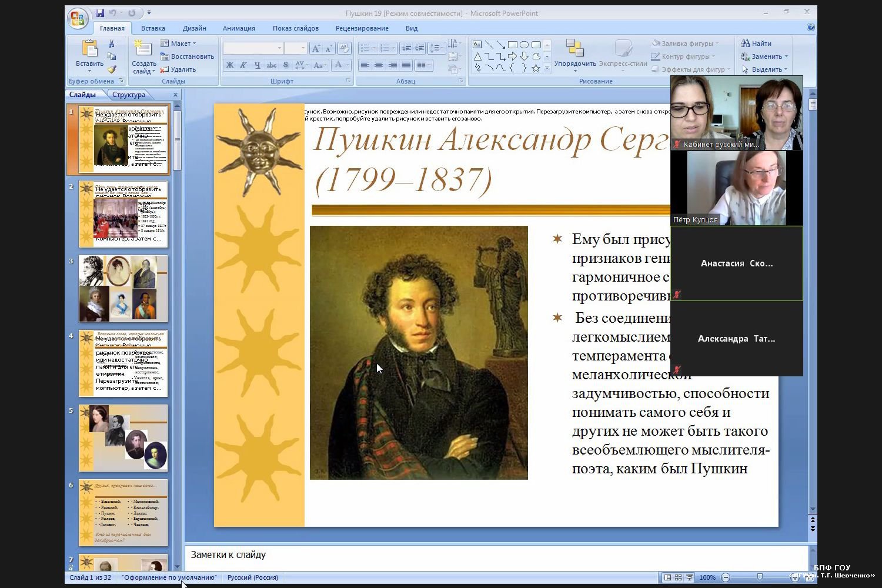This screenshot has width=882, height=588.
Task: Toggle underline Ч formatting
Action: (257, 65)
